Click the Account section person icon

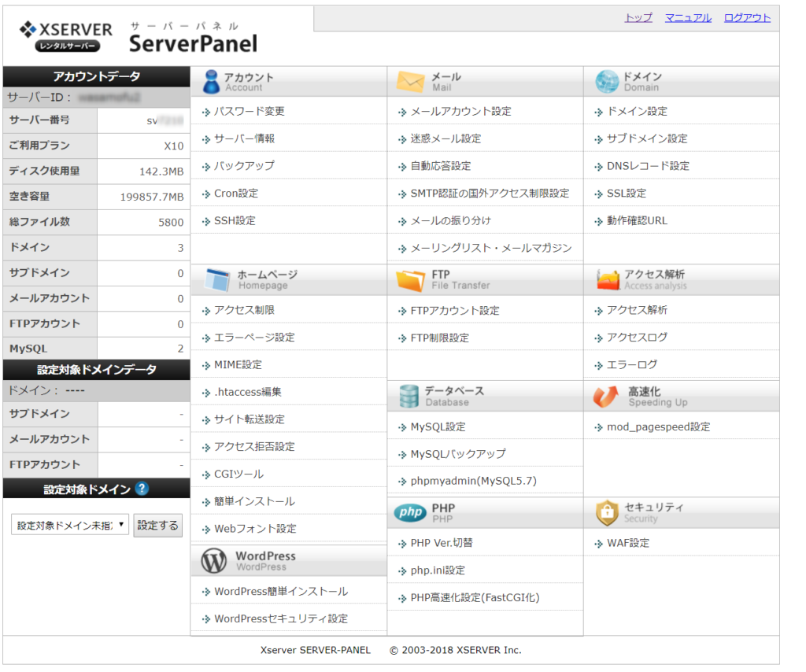click(x=211, y=82)
